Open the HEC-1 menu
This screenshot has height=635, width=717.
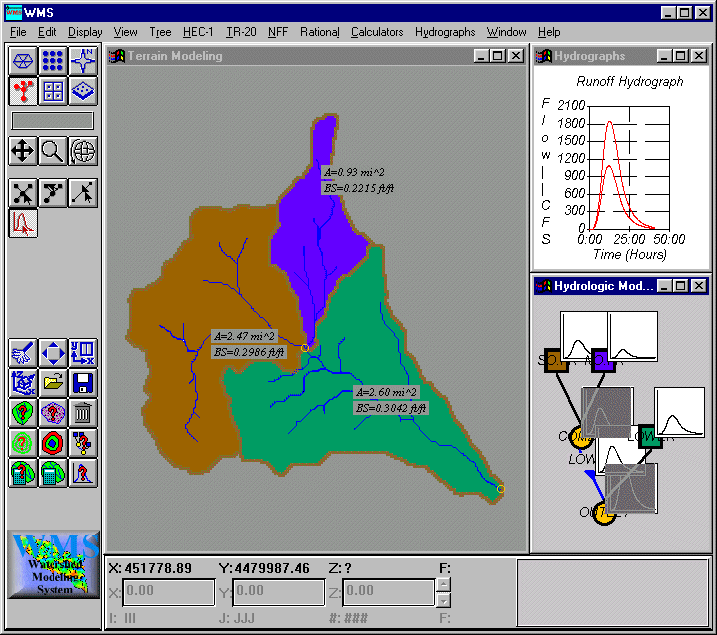coord(198,32)
